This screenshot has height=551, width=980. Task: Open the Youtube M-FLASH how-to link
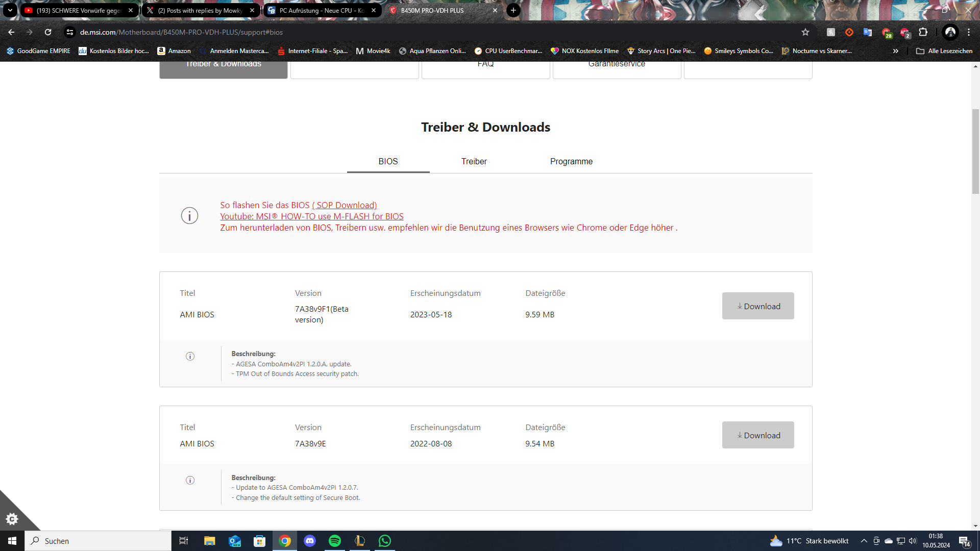coord(311,216)
